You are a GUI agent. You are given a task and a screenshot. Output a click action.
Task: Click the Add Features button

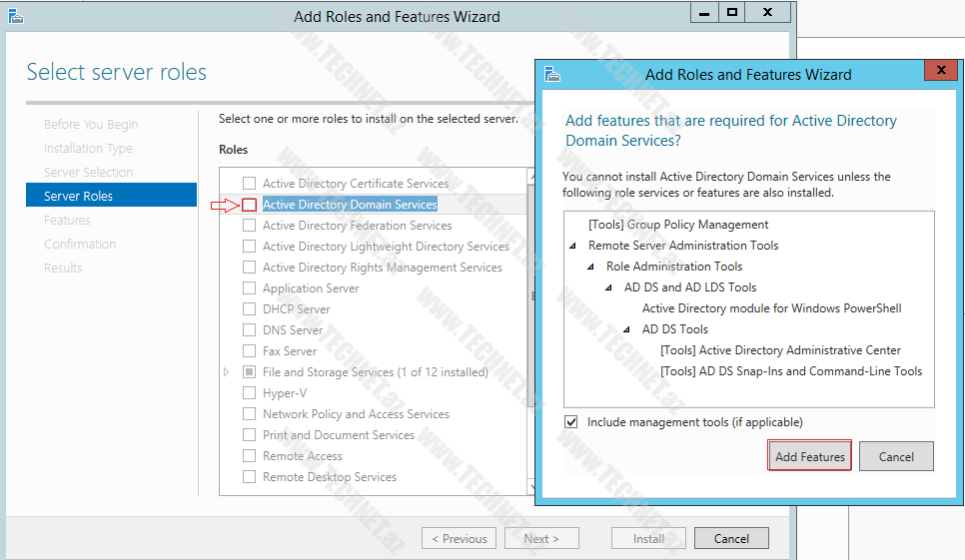point(809,456)
